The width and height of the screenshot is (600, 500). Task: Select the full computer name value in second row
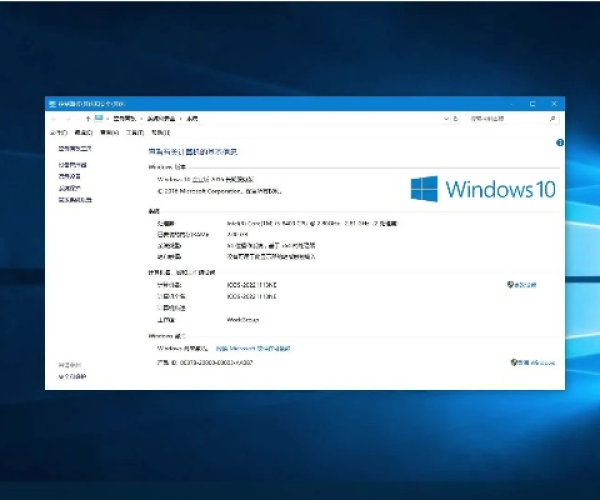251,296
